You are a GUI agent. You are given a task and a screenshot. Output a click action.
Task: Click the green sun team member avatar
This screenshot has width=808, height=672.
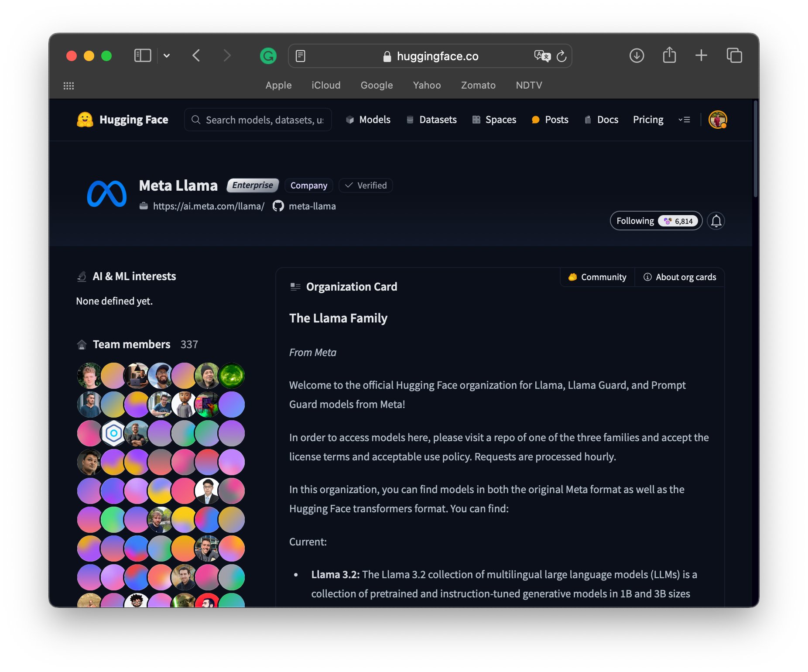pyautogui.click(x=231, y=375)
